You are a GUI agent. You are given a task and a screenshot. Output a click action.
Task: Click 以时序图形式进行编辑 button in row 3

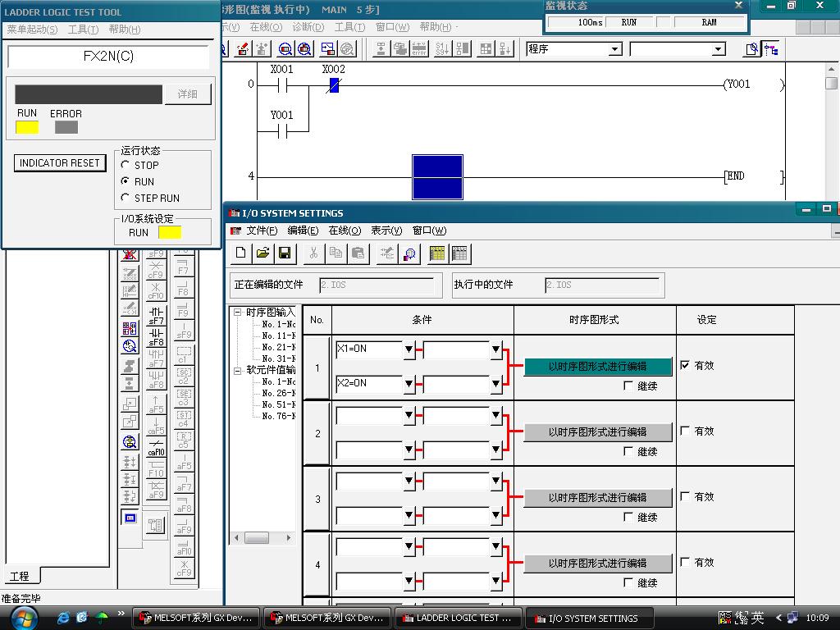597,498
